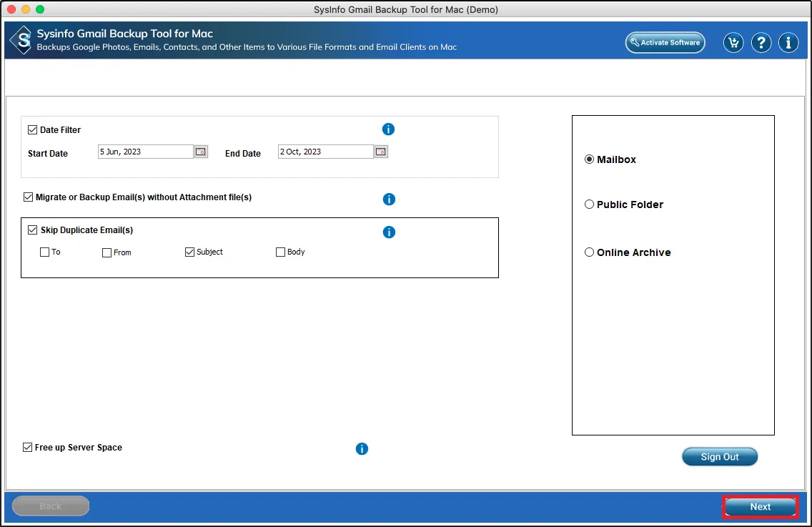Toggle Free up Server Space checkbox
The image size is (812, 527).
[27, 447]
